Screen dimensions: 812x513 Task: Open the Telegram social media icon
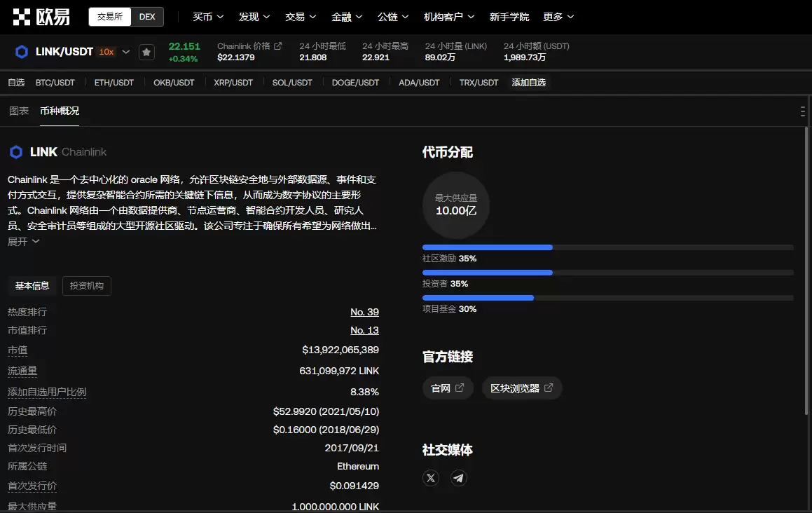pyautogui.click(x=459, y=478)
